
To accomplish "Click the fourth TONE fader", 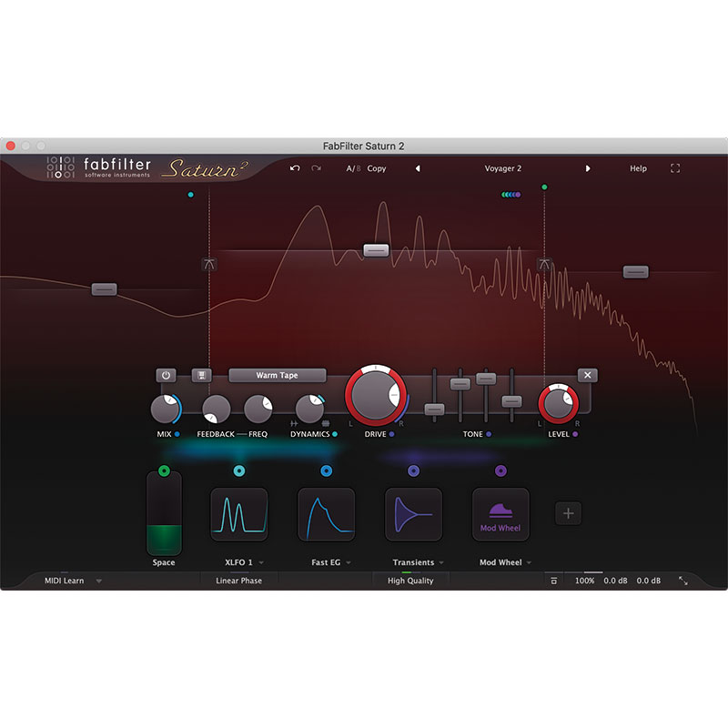I will [511, 401].
